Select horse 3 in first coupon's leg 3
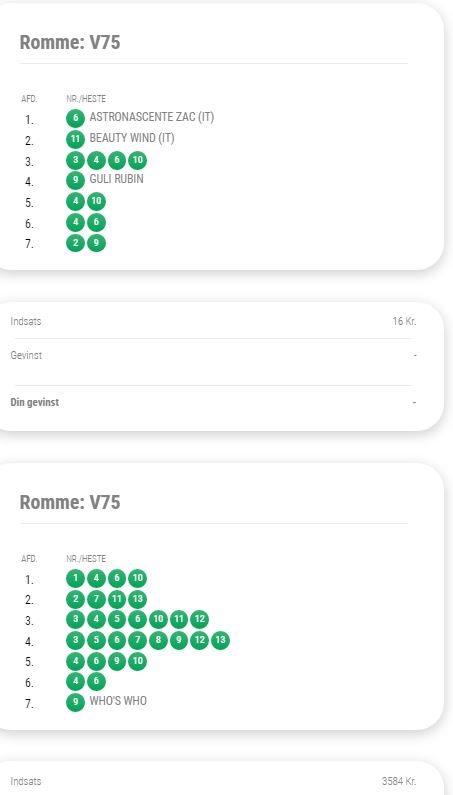 pyautogui.click(x=75, y=160)
